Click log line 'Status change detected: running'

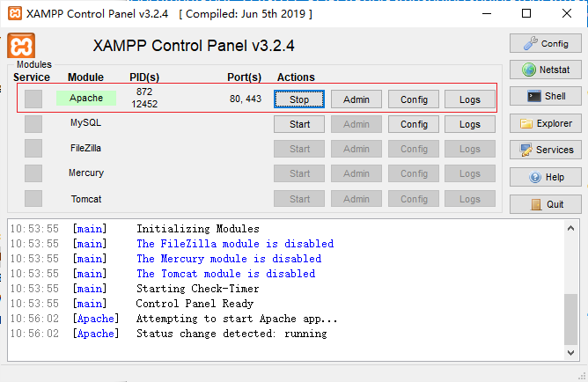pyautogui.click(x=232, y=334)
